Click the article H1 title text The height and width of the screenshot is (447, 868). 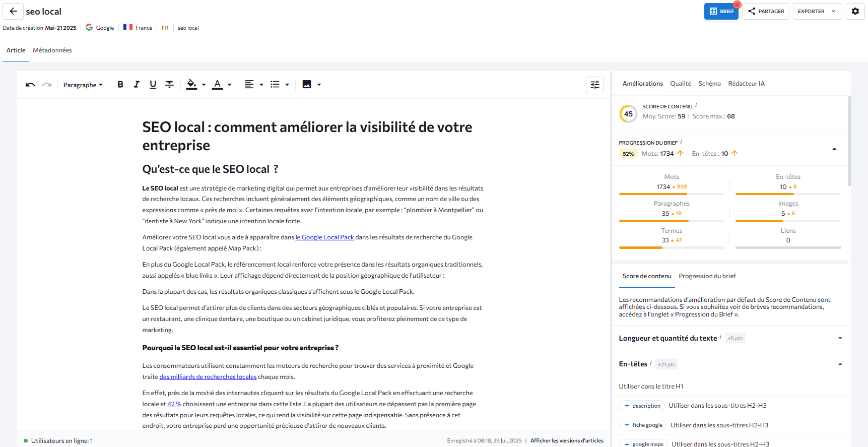(307, 136)
